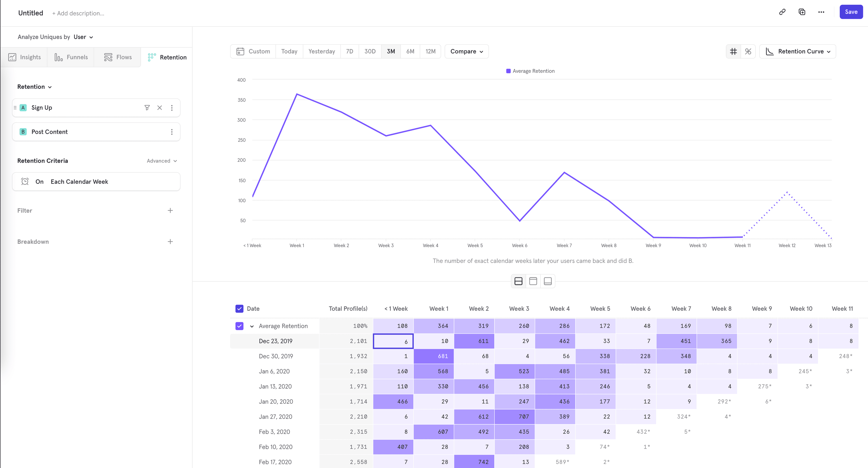868x468 pixels.
Task: Click filter icon on Sign Up event
Action: point(147,108)
